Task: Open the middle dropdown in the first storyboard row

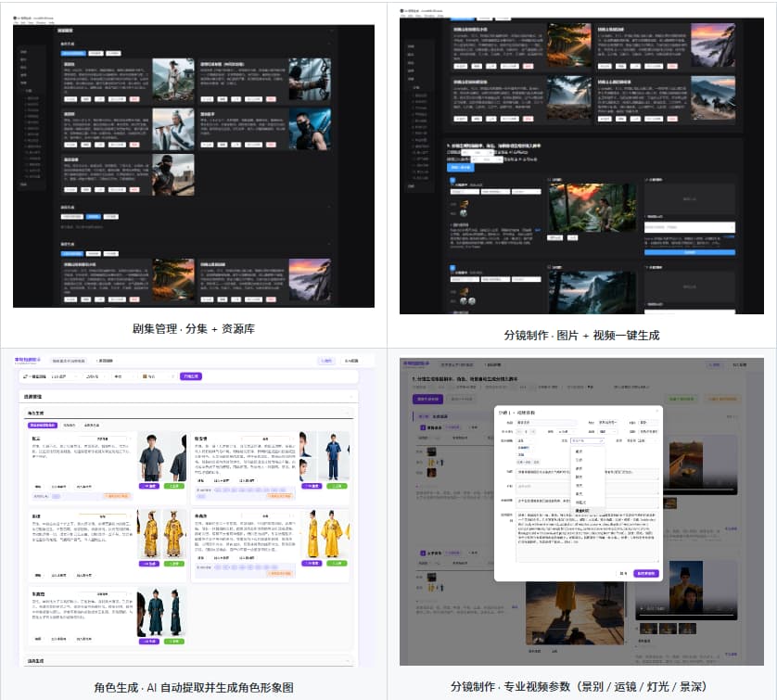Action: click(495, 192)
